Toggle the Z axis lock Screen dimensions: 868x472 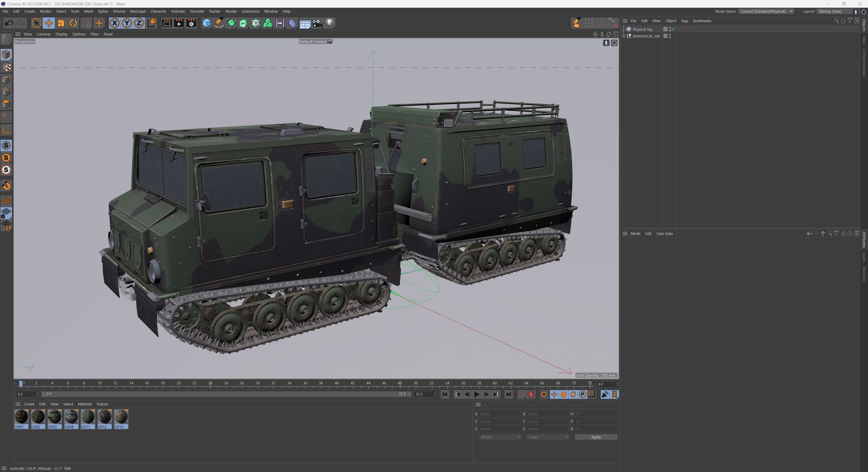point(139,23)
